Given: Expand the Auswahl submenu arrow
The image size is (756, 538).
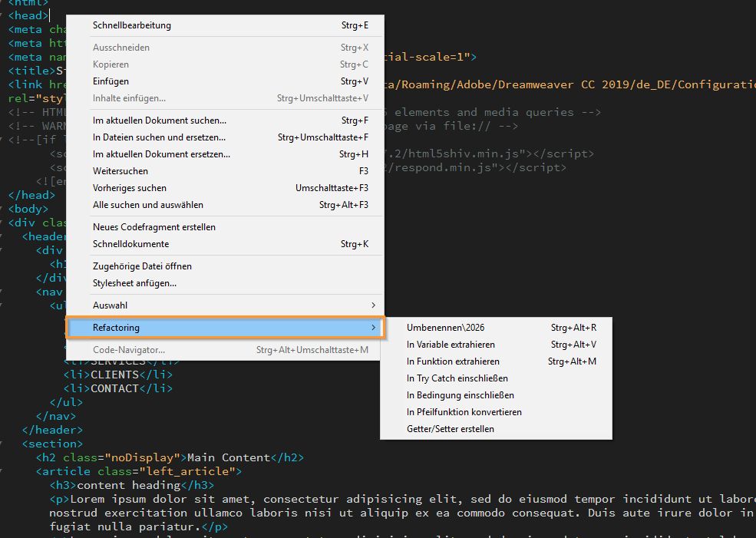Looking at the screenshot, I should (372, 305).
